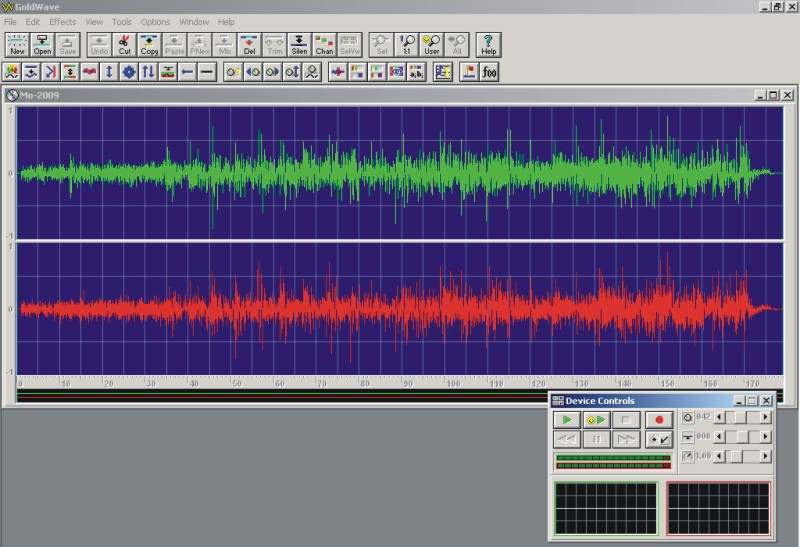Click the New file toolbar icon
Screen dimensions: 800x547
(x=17, y=45)
